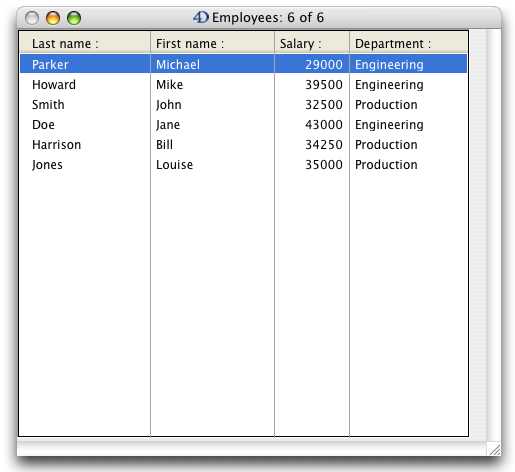Select the Harrison employee record

coord(244,145)
